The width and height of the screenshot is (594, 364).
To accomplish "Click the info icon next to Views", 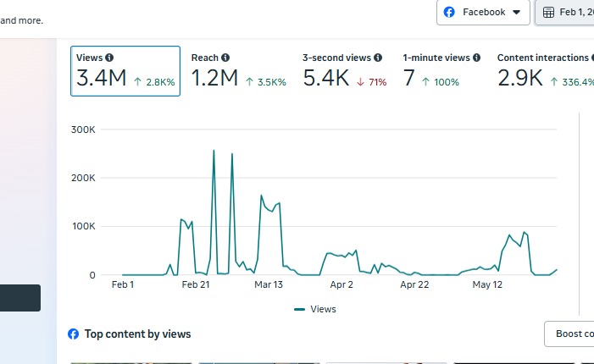I will tap(109, 58).
